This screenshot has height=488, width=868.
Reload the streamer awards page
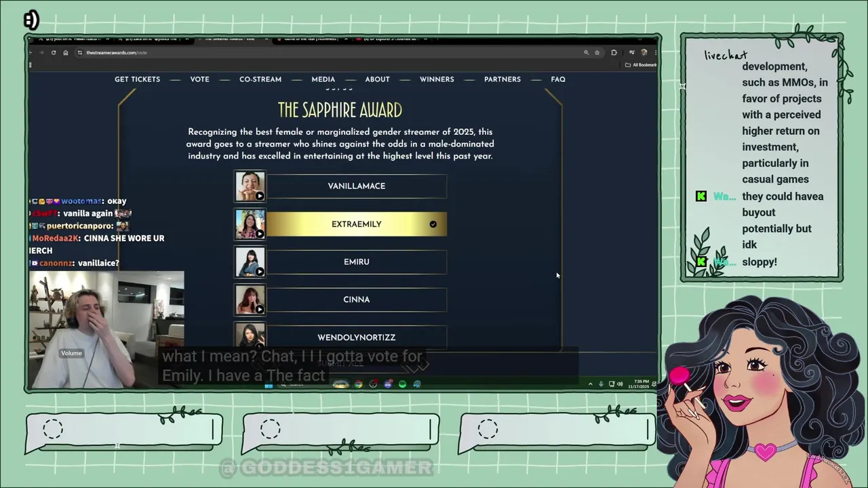54,53
